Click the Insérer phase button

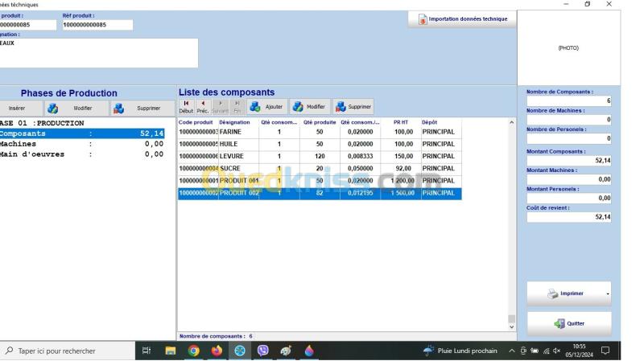[21, 109]
